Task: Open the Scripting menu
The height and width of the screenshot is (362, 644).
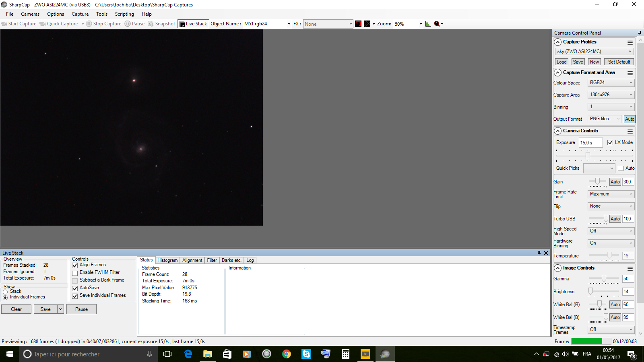Action: coord(124,14)
